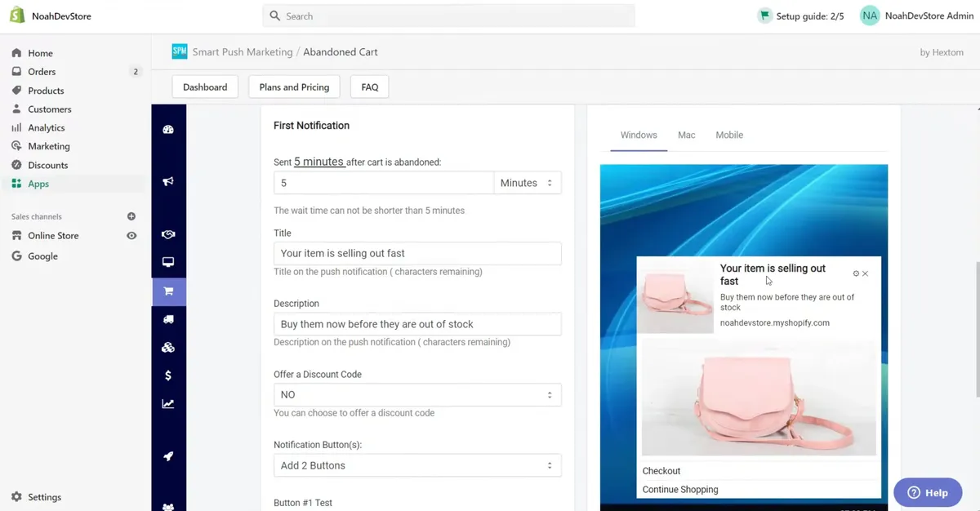Screen dimensions: 980x511
Task: Switch to the Mobile preview tab
Action: click(x=729, y=135)
